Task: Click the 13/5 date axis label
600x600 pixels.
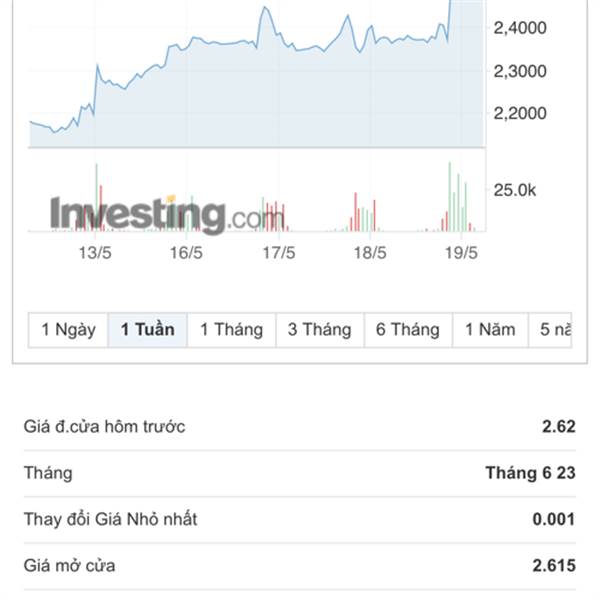Action: pos(94,254)
